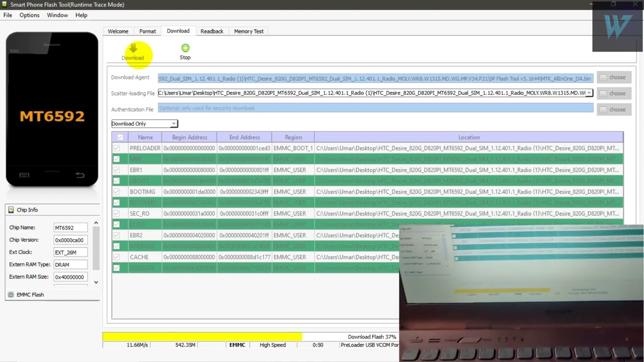The height and width of the screenshot is (362, 644).
Task: Toggle the RECOVERY row checkbox
Action: coord(117,203)
